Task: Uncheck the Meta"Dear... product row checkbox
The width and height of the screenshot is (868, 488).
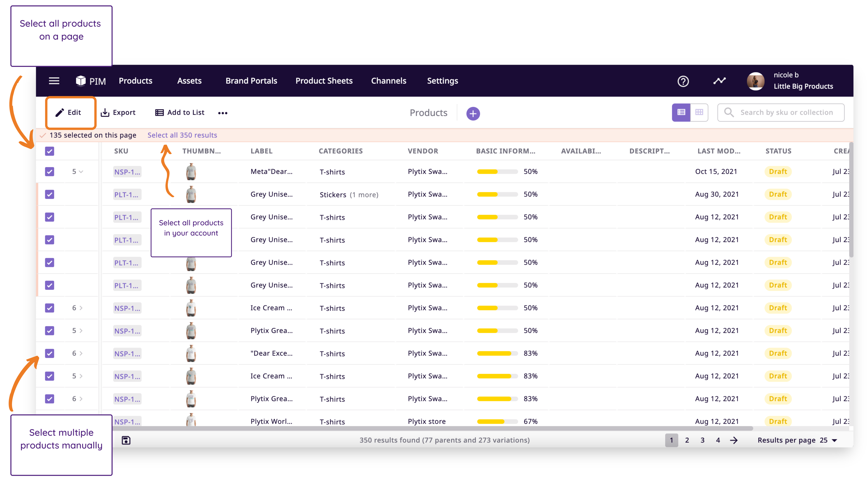Action: (50, 172)
